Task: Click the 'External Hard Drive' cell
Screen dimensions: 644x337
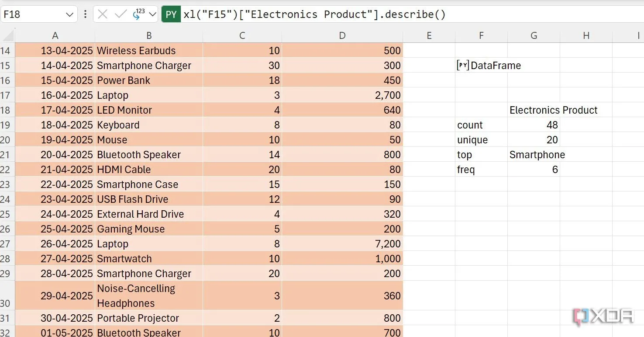Action: tap(149, 214)
